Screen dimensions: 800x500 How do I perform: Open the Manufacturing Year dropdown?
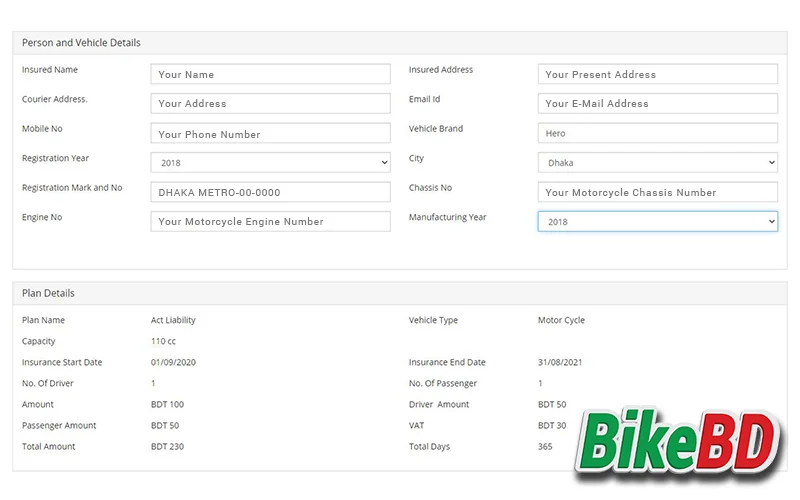pos(657,222)
